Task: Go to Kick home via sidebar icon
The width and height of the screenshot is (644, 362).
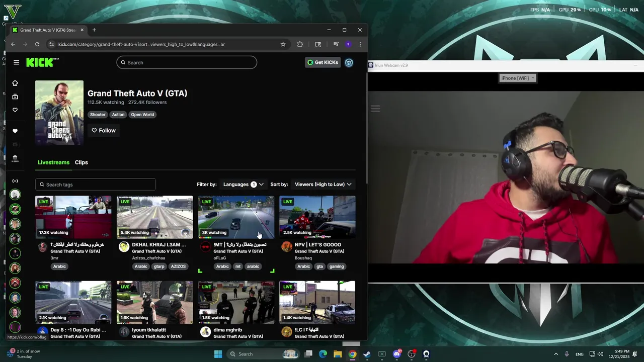Action: point(15,83)
